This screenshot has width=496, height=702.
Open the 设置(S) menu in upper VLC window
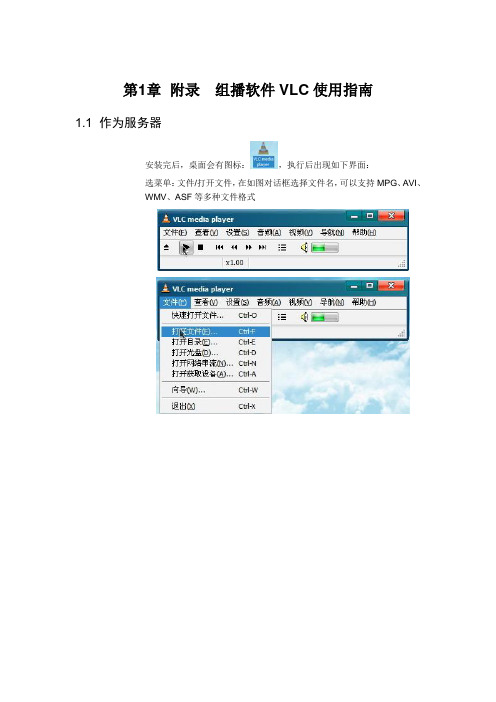point(237,232)
